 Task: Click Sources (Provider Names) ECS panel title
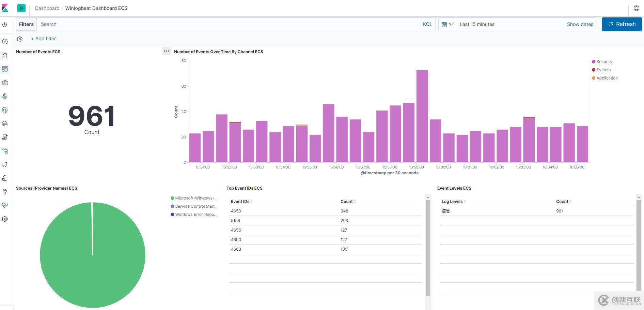pos(47,188)
